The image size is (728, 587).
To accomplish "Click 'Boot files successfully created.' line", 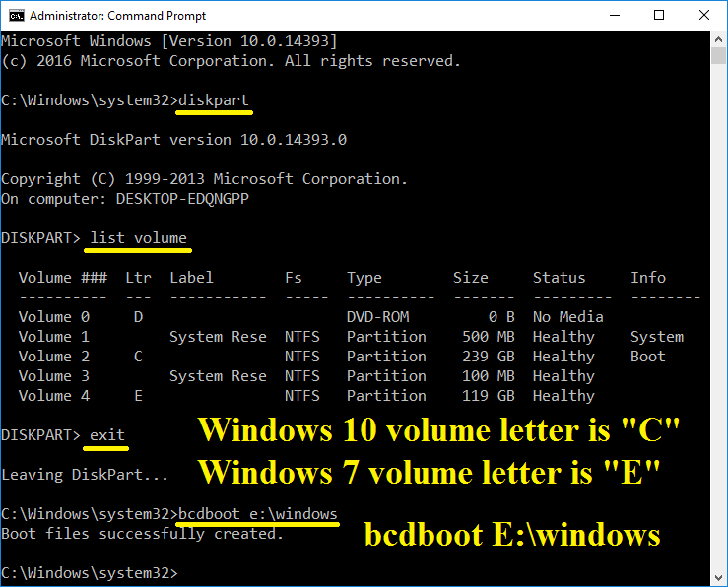I will pyautogui.click(x=142, y=534).
